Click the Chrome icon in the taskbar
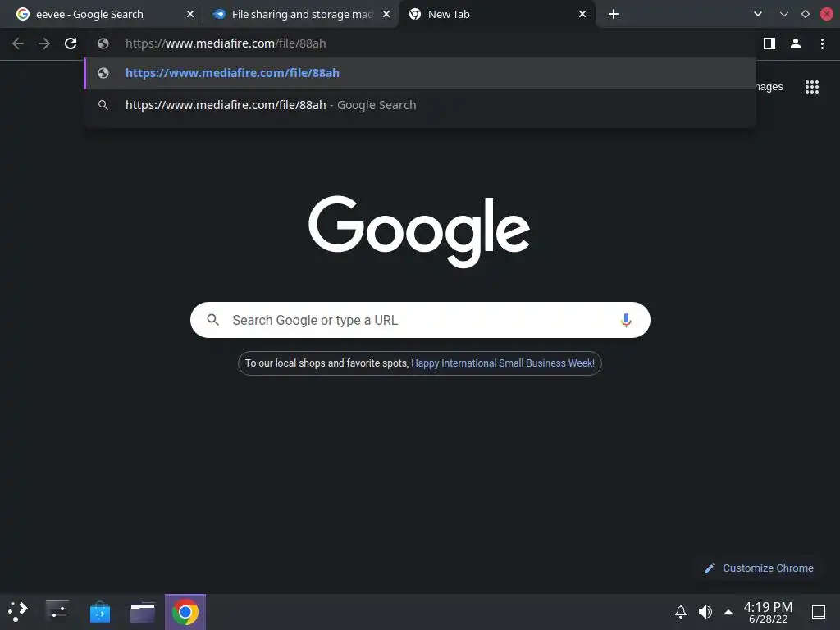840x630 pixels. (185, 612)
